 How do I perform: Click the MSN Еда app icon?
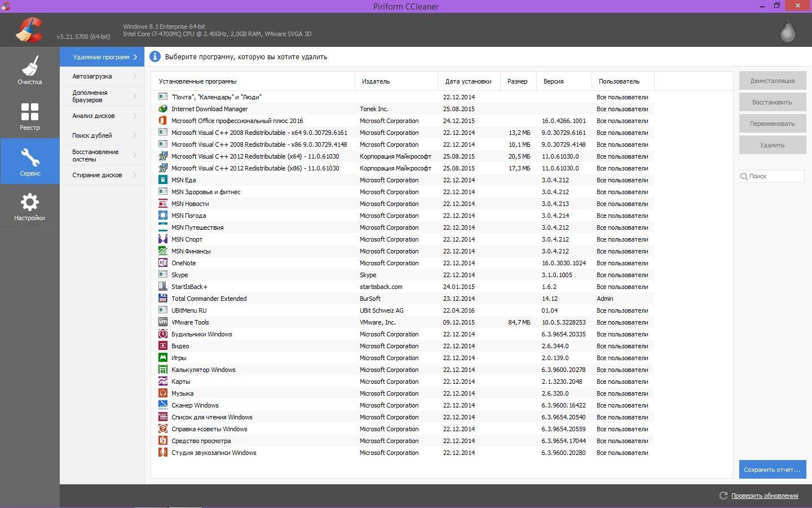(163, 180)
